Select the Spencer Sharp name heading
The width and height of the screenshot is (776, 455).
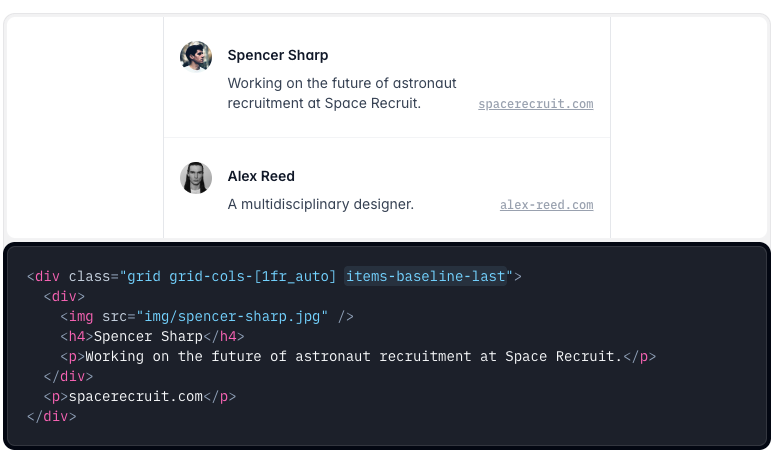[x=277, y=55]
